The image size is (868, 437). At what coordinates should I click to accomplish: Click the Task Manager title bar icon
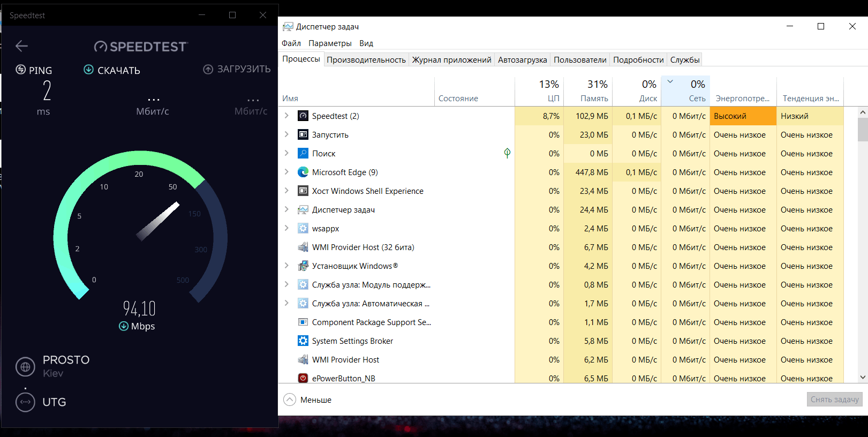click(288, 26)
